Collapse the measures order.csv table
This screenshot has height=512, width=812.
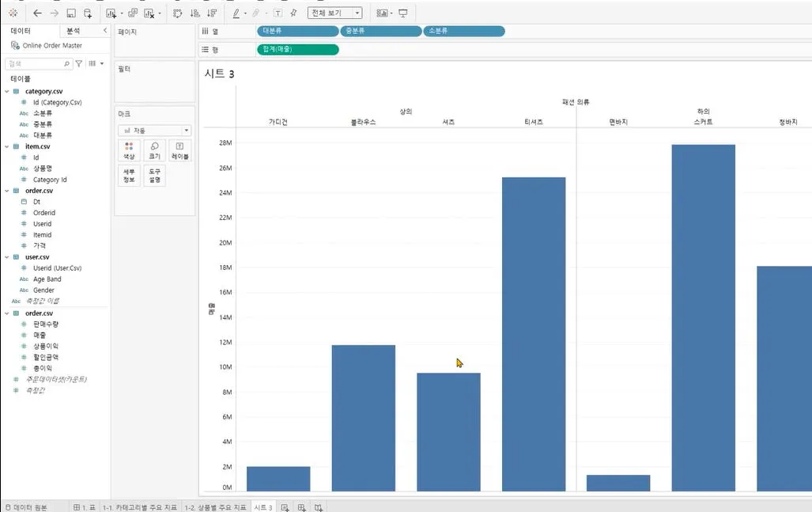(x=7, y=313)
